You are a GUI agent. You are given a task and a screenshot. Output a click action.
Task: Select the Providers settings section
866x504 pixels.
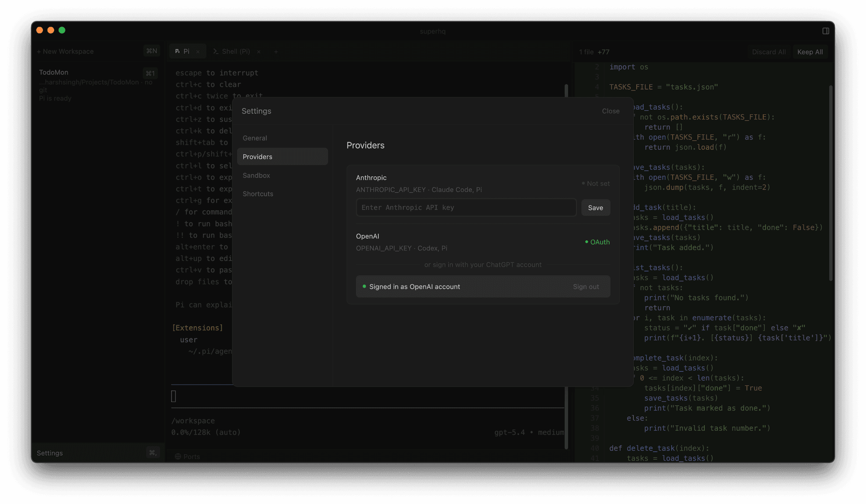pyautogui.click(x=282, y=157)
